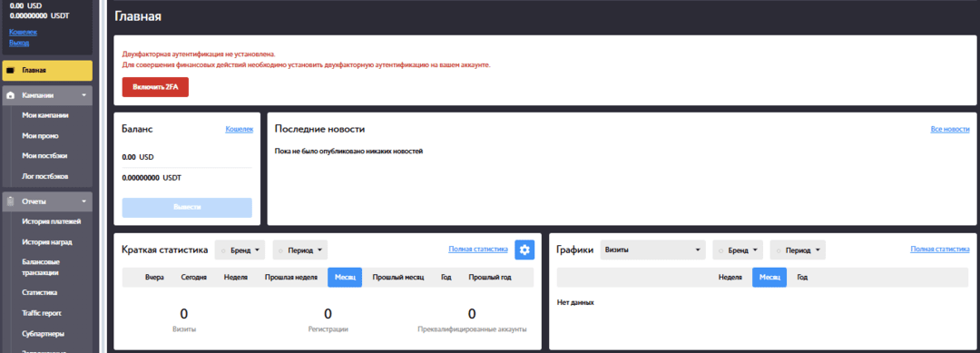
Task: Open the Визиты metric dropdown in Графики
Action: click(652, 250)
